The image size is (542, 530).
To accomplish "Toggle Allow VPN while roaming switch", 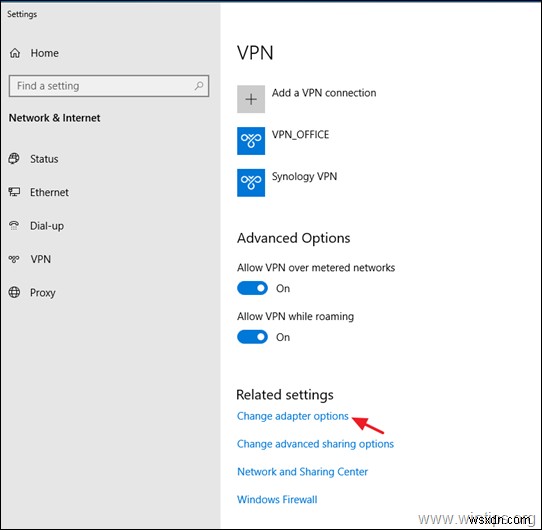I will (x=252, y=337).
